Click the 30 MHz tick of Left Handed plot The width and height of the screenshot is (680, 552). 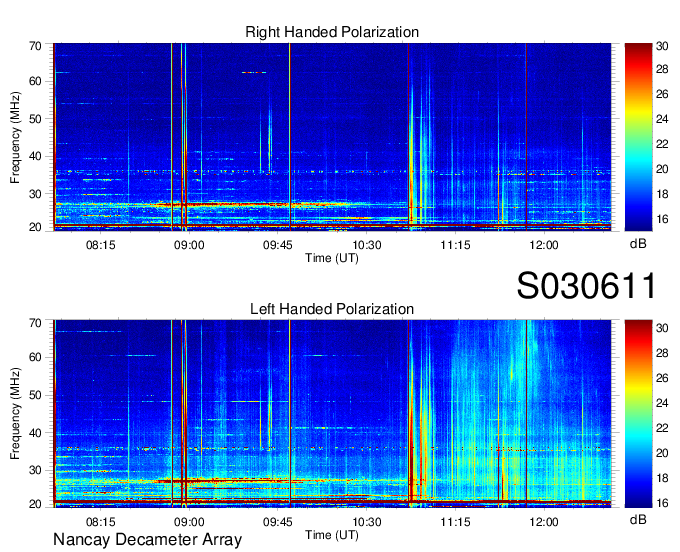point(35,470)
